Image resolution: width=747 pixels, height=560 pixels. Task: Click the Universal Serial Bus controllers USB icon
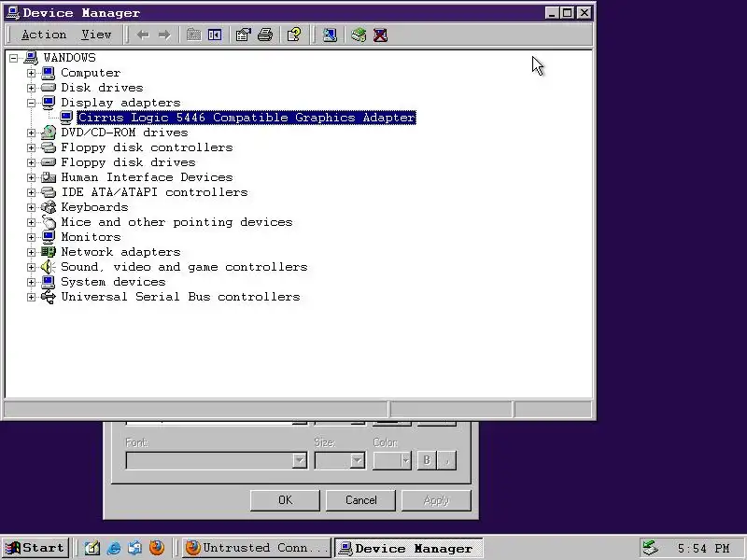pos(49,297)
